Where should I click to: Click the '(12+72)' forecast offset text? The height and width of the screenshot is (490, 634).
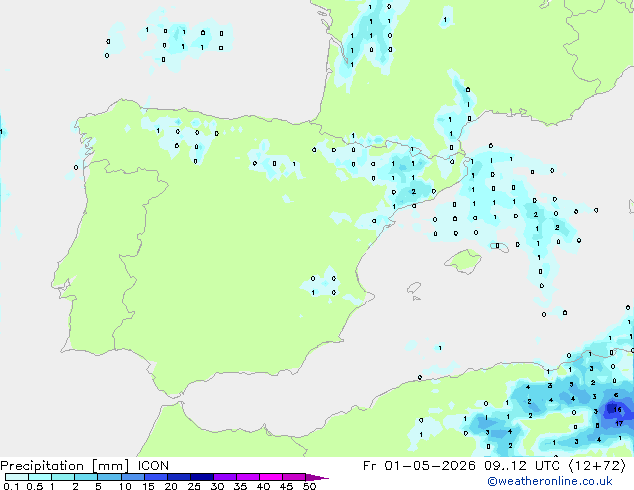(x=597, y=466)
